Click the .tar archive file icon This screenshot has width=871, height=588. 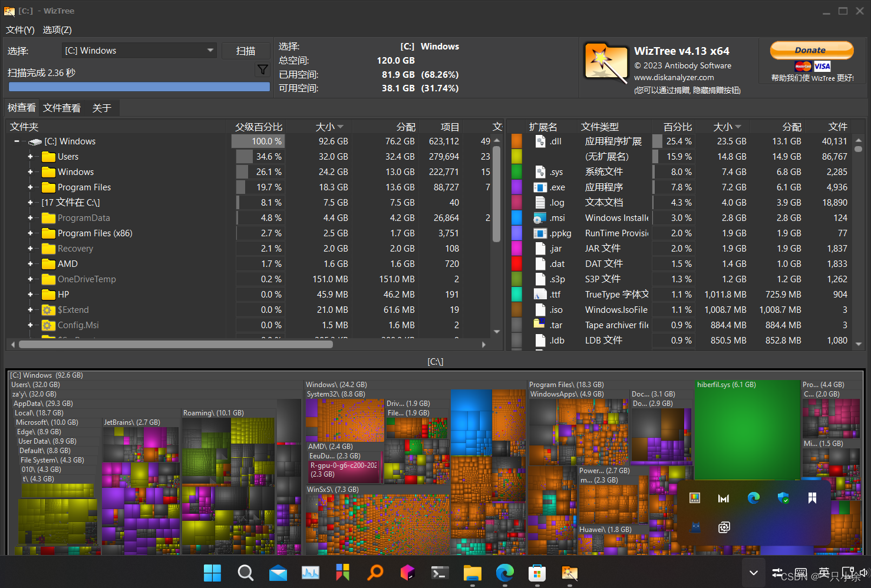539,324
